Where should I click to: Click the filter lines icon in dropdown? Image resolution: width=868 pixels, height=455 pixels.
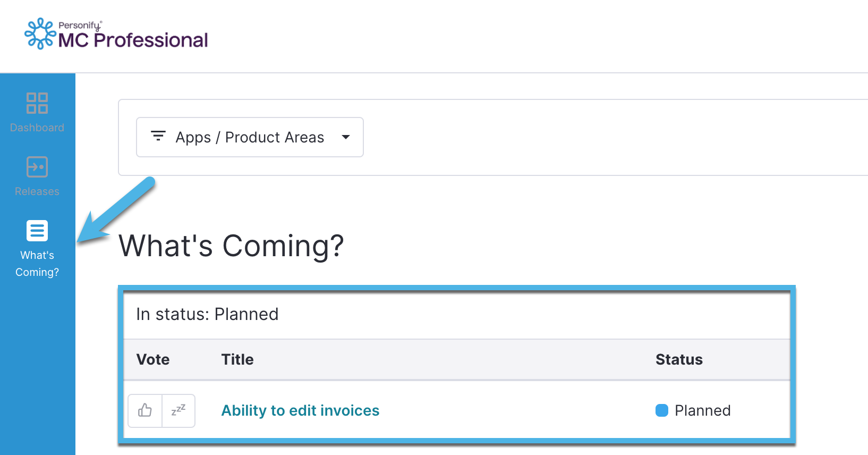pos(158,136)
